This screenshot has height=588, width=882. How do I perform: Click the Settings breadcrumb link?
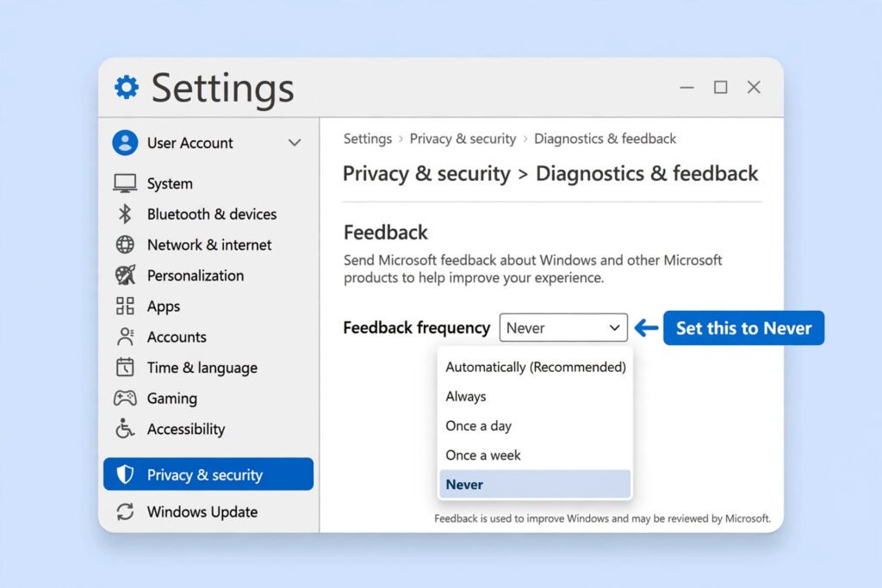pyautogui.click(x=367, y=139)
